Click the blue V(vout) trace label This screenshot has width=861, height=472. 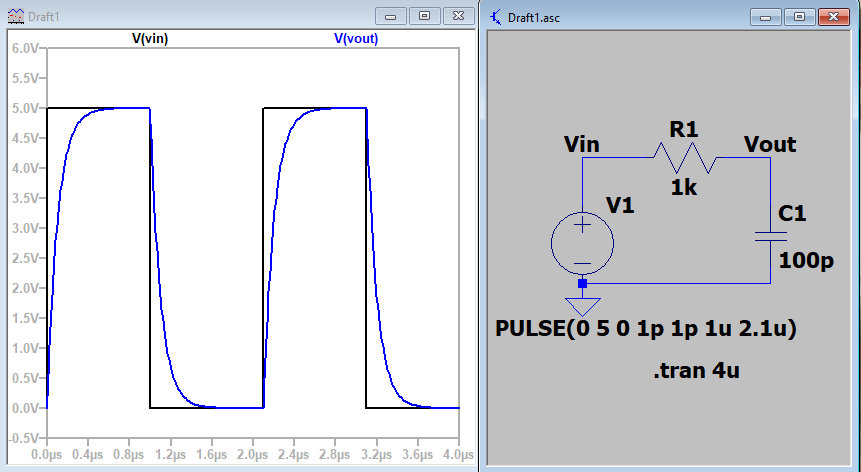coord(356,38)
